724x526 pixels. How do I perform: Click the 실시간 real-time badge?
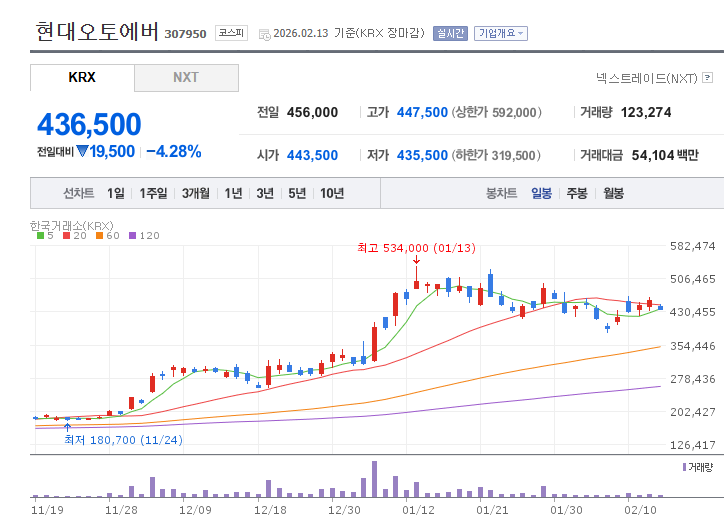tap(450, 33)
